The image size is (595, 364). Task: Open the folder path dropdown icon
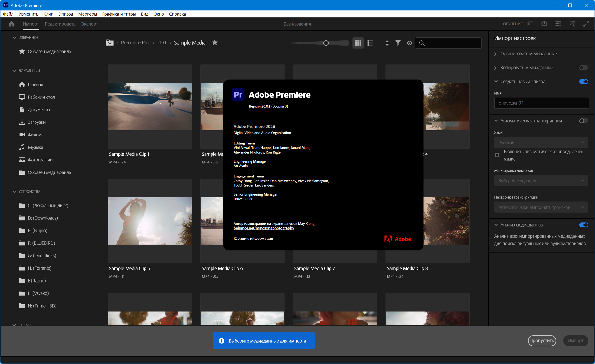109,43
